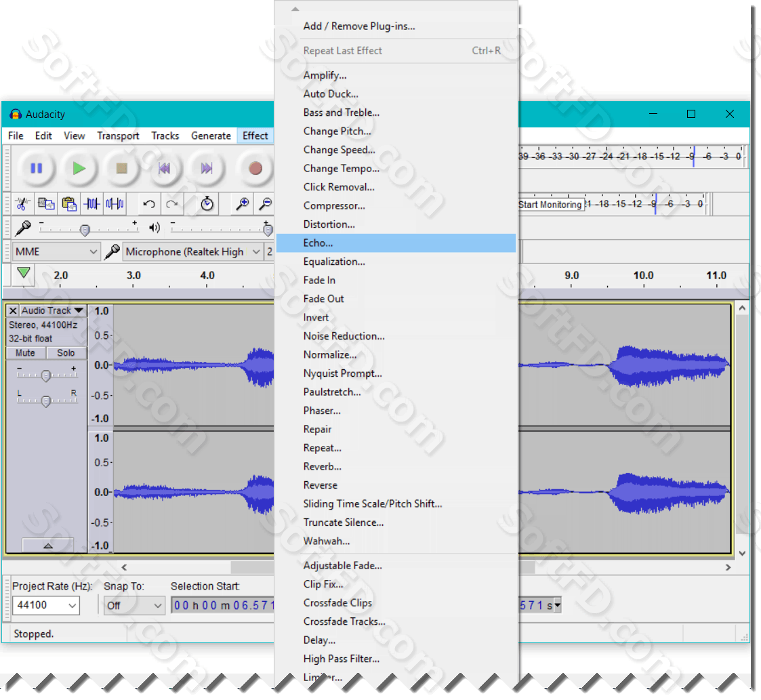This screenshot has width=761, height=700.
Task: Open the Transport menu
Action: pos(118,136)
